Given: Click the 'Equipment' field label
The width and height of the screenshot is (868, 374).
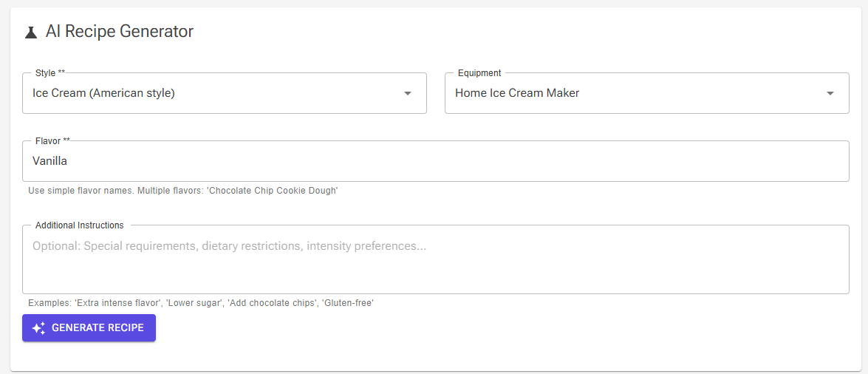Looking at the screenshot, I should click(479, 73).
